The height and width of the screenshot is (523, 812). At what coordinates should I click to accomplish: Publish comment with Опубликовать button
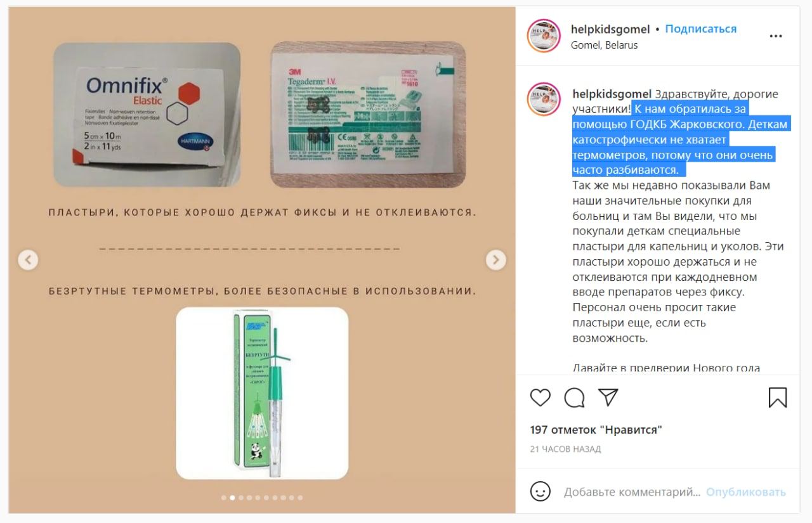[x=746, y=491]
